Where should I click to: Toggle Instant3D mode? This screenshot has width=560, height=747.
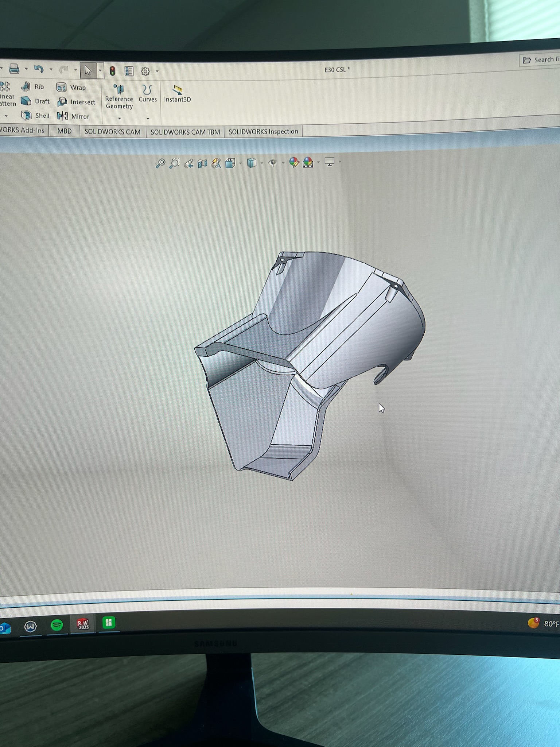point(178,94)
